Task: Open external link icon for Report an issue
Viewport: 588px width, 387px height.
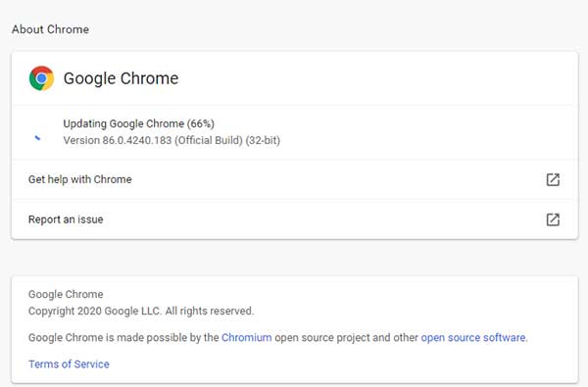Action: tap(553, 219)
